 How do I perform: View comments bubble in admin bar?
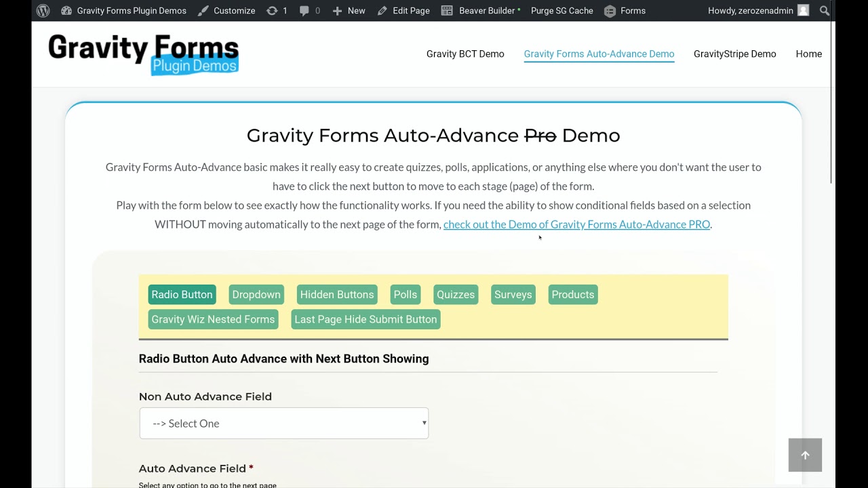pos(309,11)
